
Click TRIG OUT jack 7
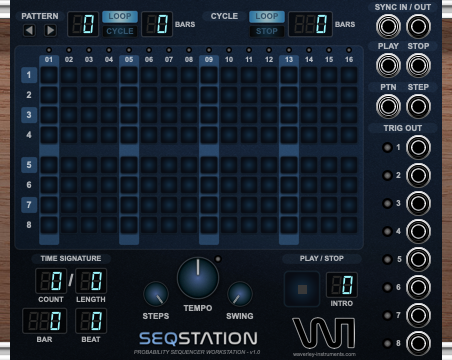pyautogui.click(x=418, y=315)
